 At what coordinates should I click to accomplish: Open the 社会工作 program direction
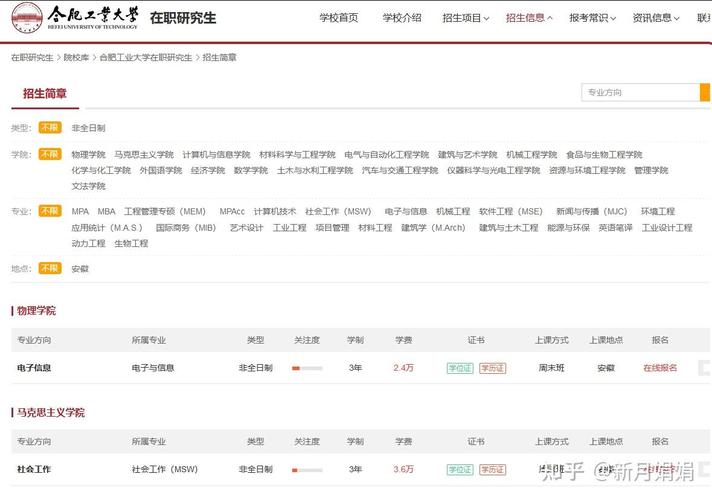click(x=34, y=470)
